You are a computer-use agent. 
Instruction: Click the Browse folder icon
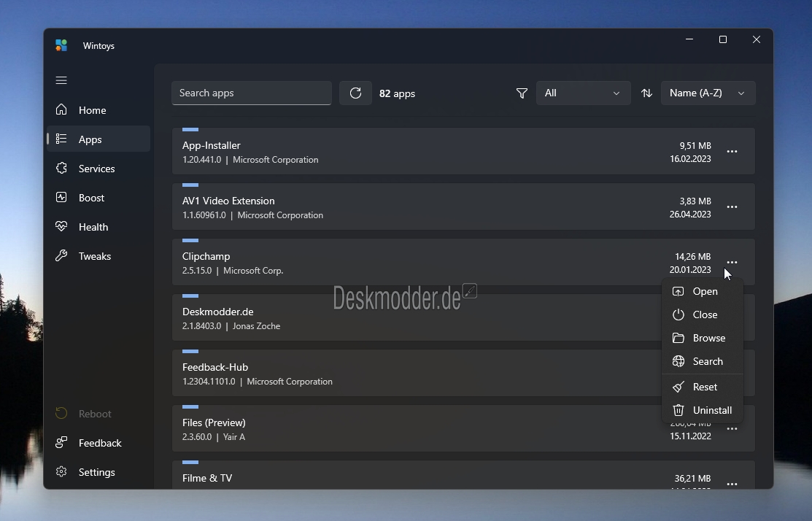(x=678, y=338)
